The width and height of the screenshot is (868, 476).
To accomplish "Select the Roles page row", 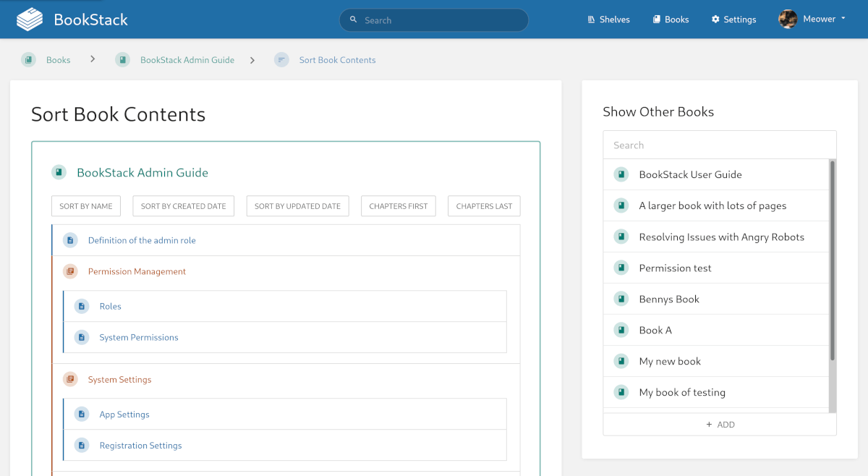I will 285,306.
